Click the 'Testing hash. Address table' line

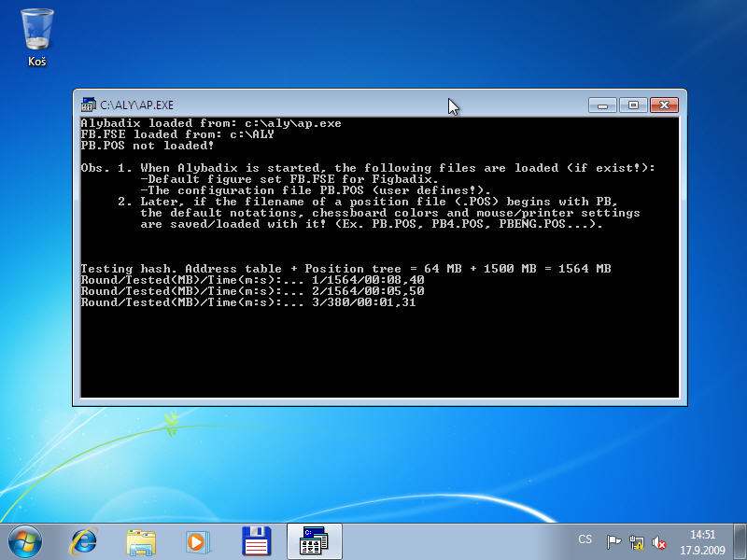click(x=345, y=269)
